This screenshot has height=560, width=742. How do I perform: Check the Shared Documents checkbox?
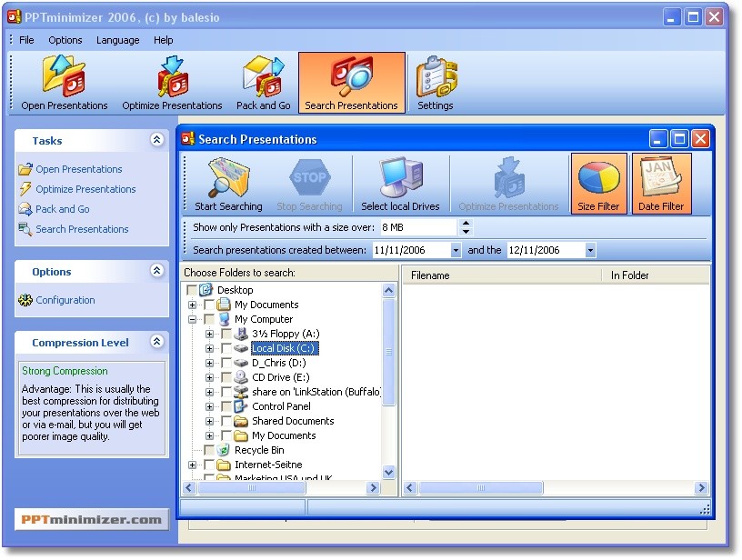226,421
